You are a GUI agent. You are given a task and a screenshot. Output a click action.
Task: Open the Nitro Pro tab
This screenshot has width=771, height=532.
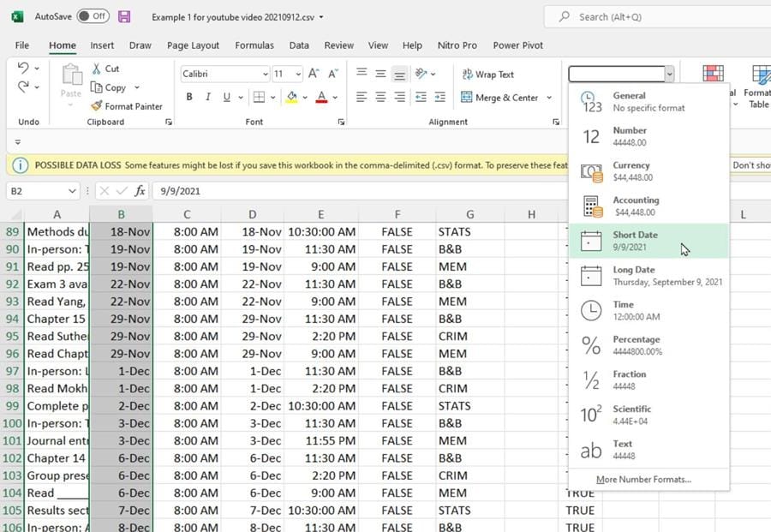(x=457, y=45)
